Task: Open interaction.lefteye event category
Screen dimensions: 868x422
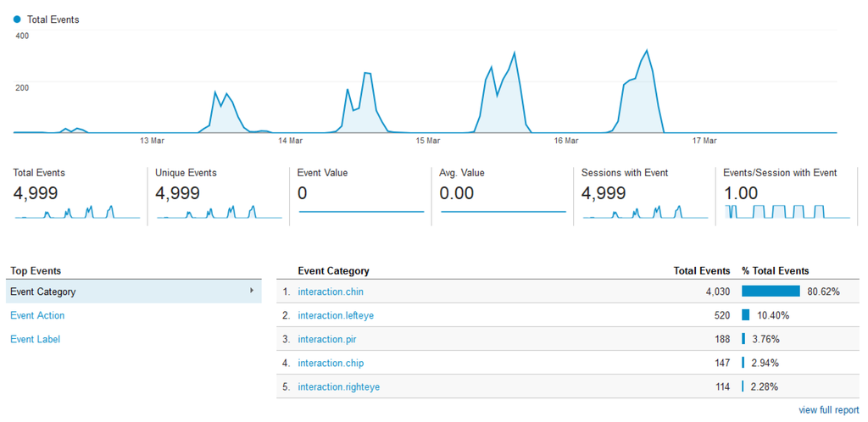Action: (337, 315)
